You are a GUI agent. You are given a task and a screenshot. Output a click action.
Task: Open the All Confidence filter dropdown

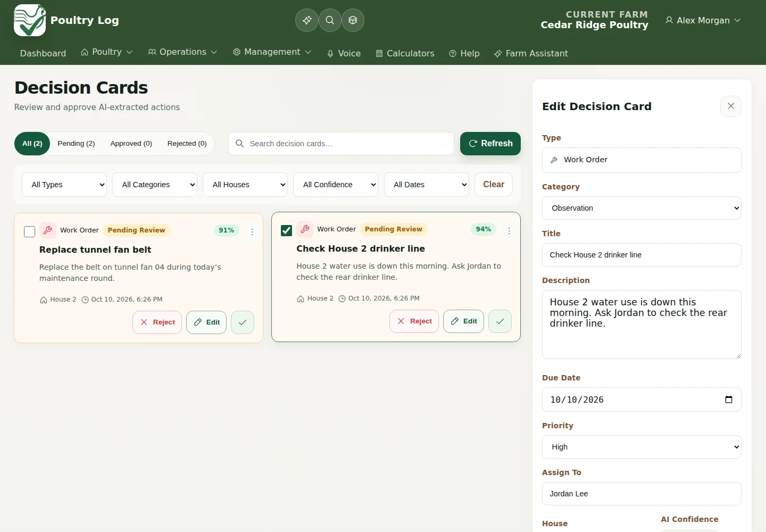tap(336, 185)
